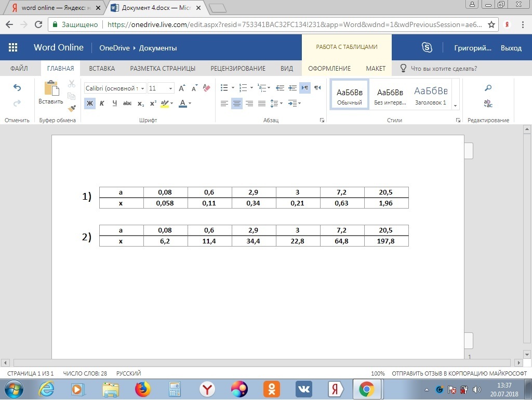Screen dimensions: 532x400
Task: Open Skype chat icon in the header
Action: click(427, 47)
